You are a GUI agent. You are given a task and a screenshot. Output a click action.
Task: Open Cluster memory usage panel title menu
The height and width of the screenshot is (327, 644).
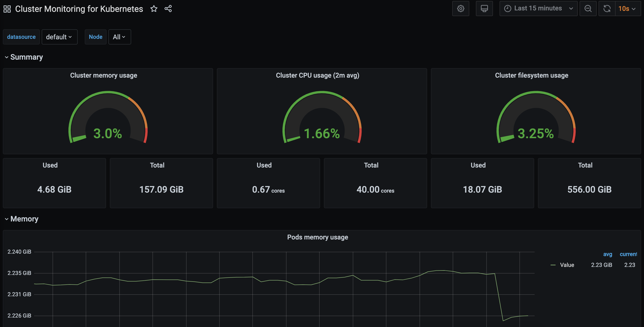pyautogui.click(x=103, y=75)
